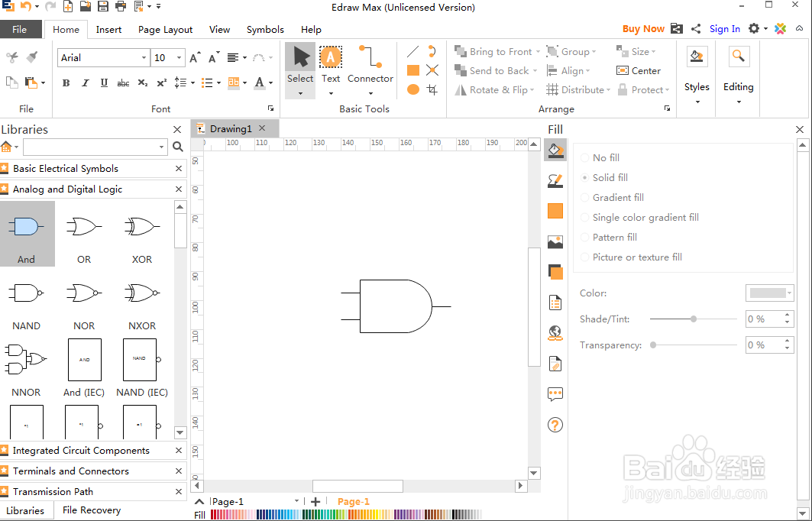Open the Insert Picture sidebar icon
This screenshot has height=521, width=812.
pos(555,242)
